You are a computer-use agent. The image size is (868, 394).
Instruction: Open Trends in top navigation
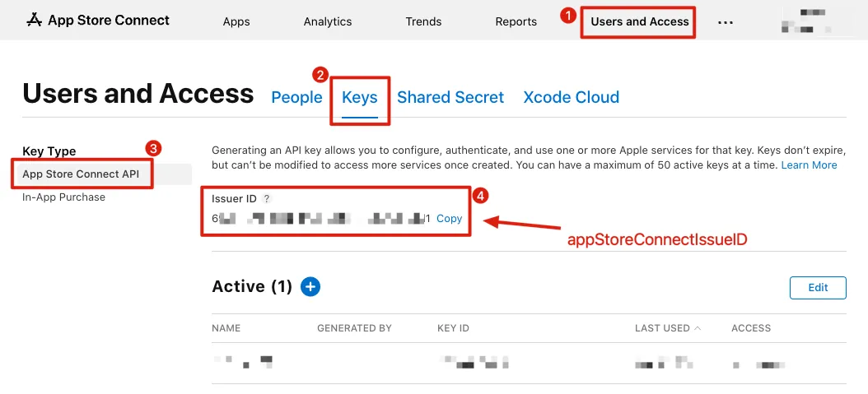click(x=423, y=21)
